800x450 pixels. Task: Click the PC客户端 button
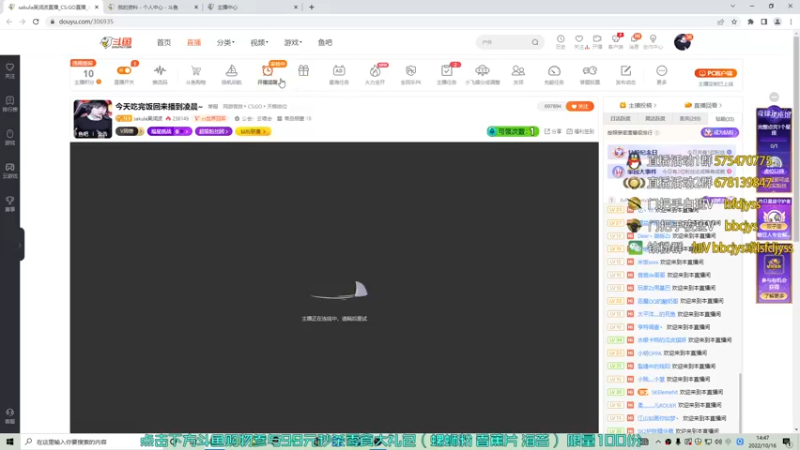click(x=716, y=73)
